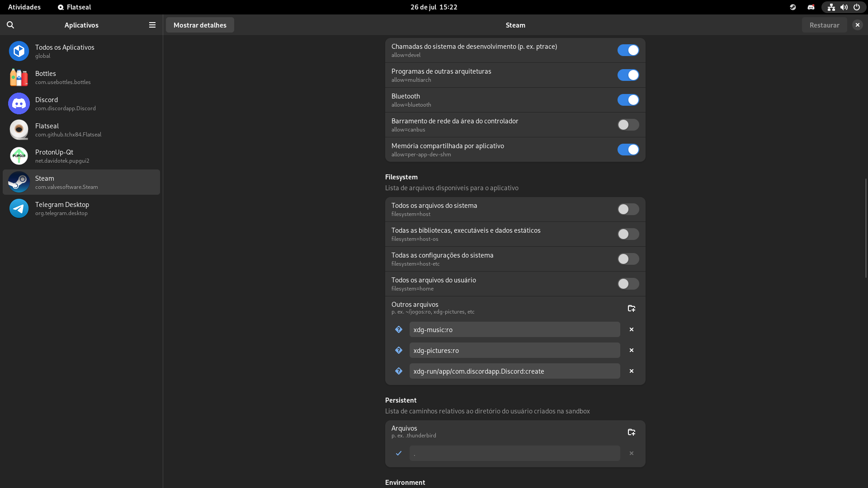Image resolution: width=868 pixels, height=488 pixels.
Task: Open the search icon in Aplicativos sidebar
Action: pyautogui.click(x=10, y=25)
